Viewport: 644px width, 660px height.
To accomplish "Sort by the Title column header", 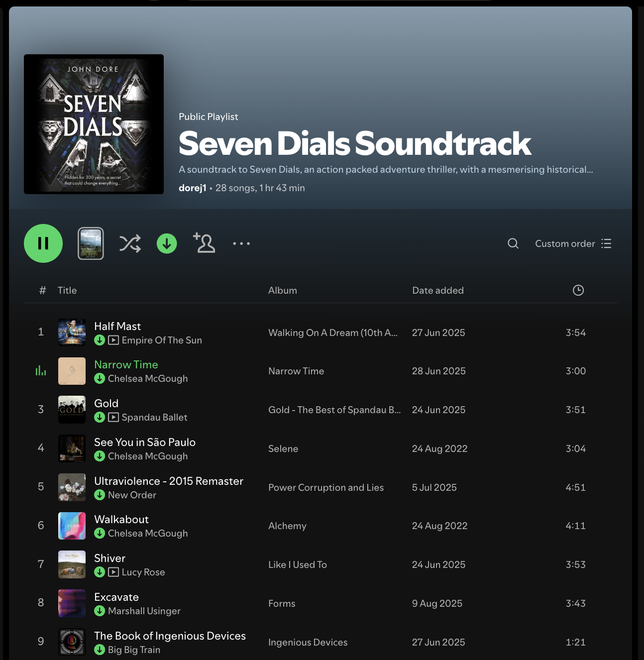I will pyautogui.click(x=67, y=290).
